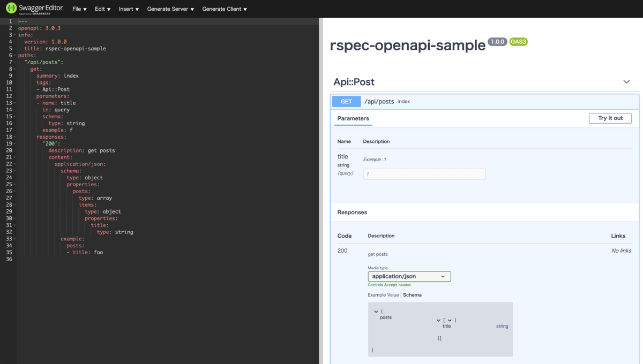This screenshot has height=364, width=643.
Task: Open the File menu
Action: pyautogui.click(x=79, y=9)
